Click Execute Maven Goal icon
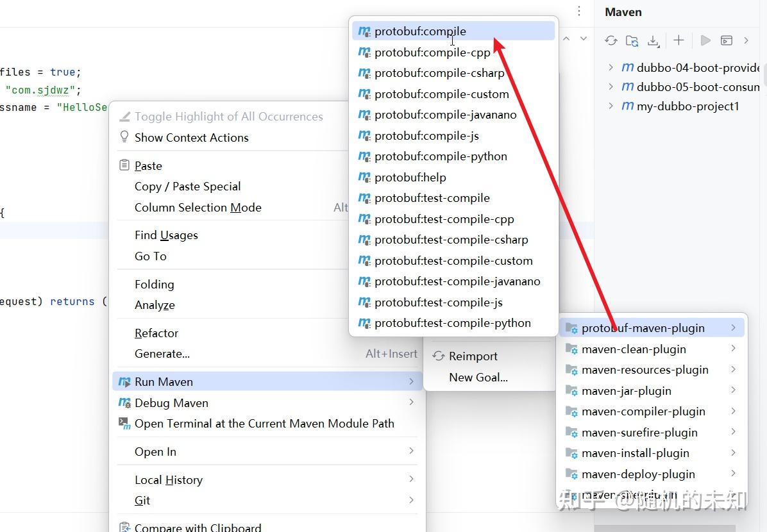 coord(727,40)
